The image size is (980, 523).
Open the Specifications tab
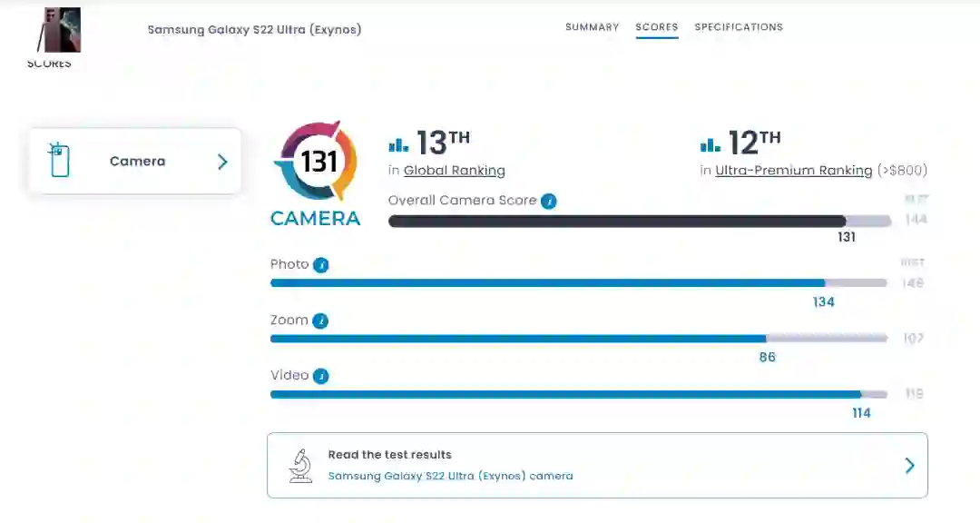pyautogui.click(x=739, y=27)
